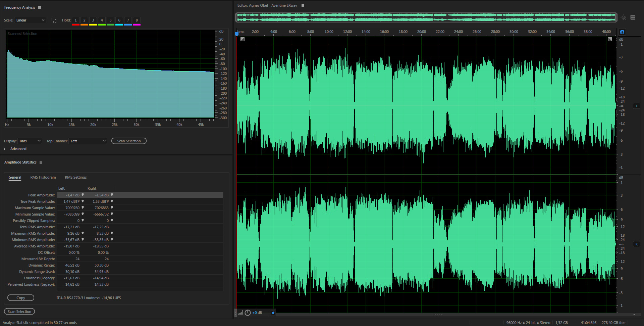Open the Amplitude Statistics panel menu

[41, 162]
